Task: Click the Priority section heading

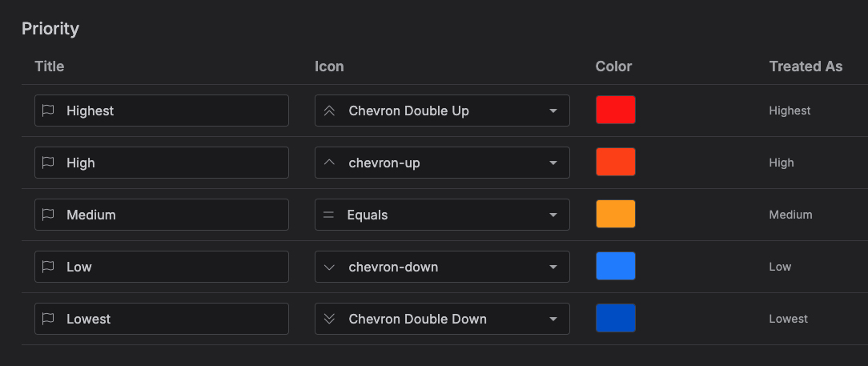Action: (50, 29)
